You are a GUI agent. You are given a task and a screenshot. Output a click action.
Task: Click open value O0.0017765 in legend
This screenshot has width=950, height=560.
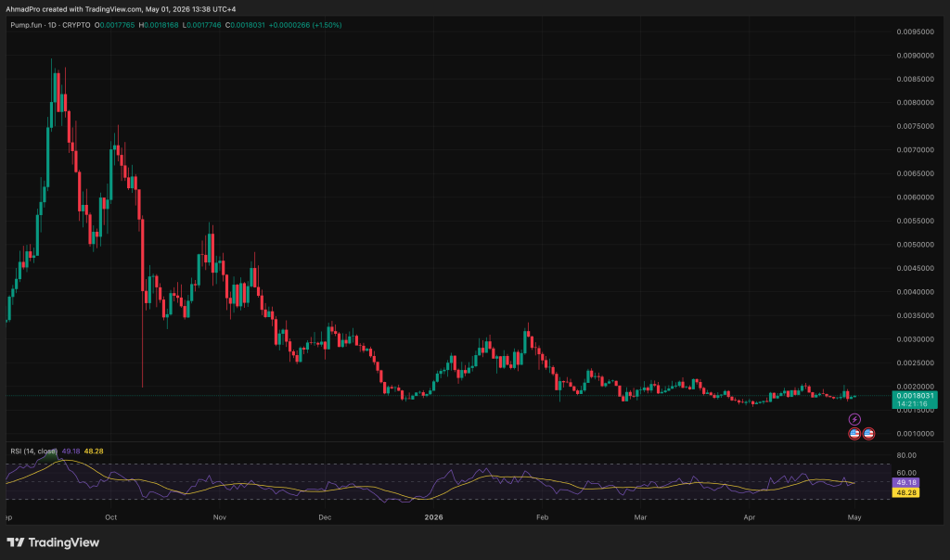114,25
